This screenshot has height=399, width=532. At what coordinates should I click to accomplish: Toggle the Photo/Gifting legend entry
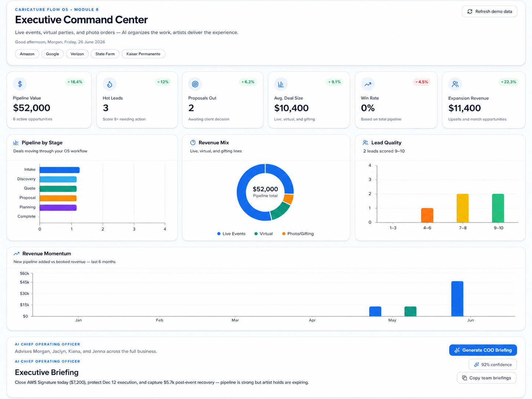coord(298,234)
